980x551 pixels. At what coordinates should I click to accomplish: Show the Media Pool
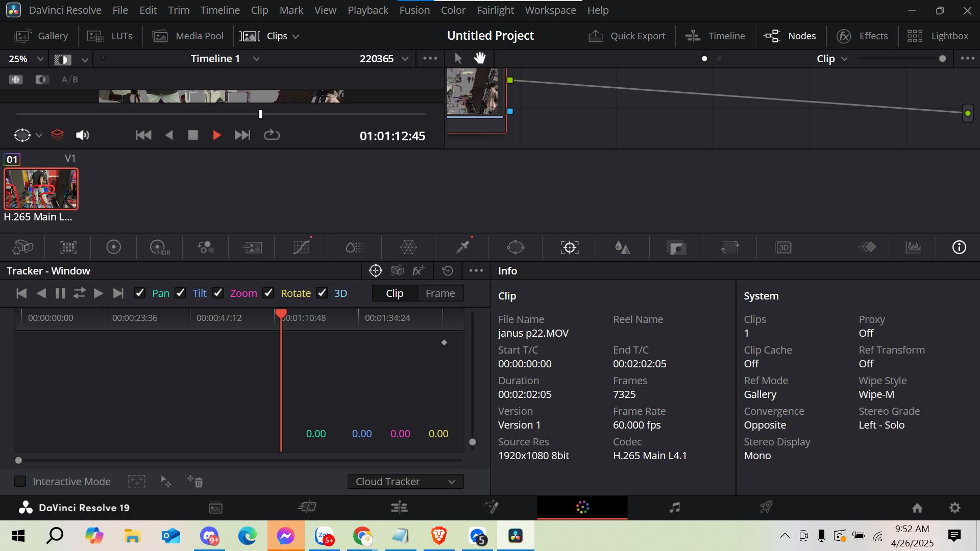tap(188, 36)
